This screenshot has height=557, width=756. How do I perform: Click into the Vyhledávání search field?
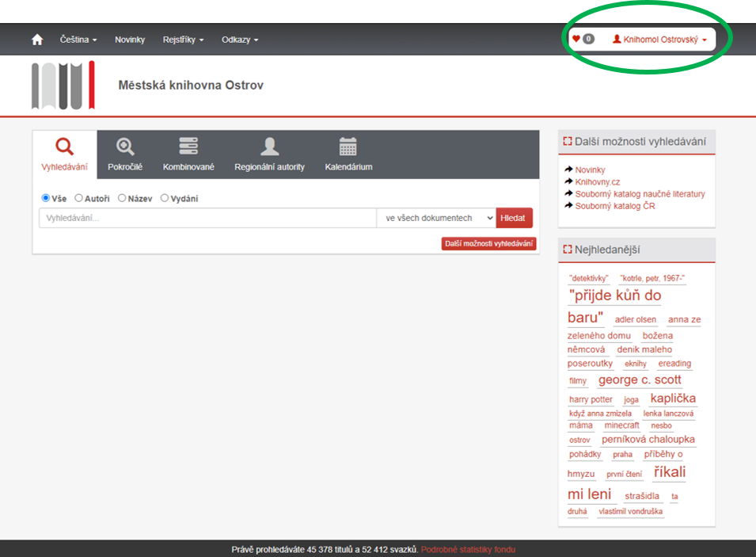click(x=207, y=218)
